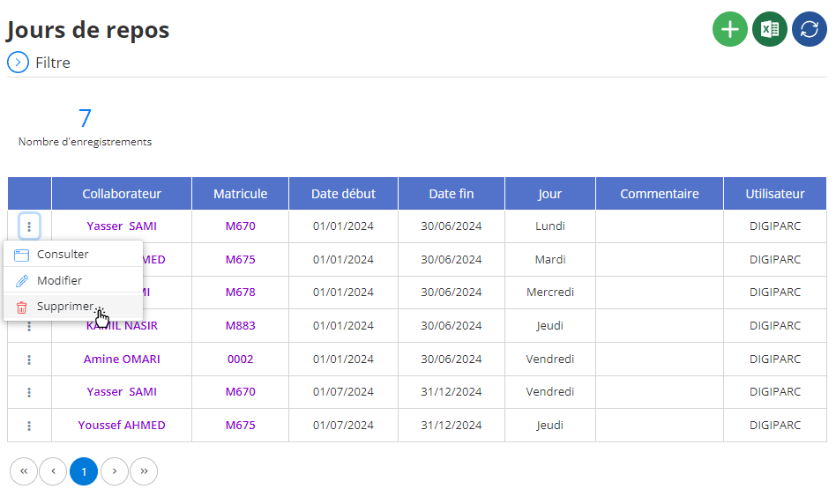This screenshot has width=836, height=504.
Task: Click matricule M670 in the Lundi row
Action: [241, 226]
